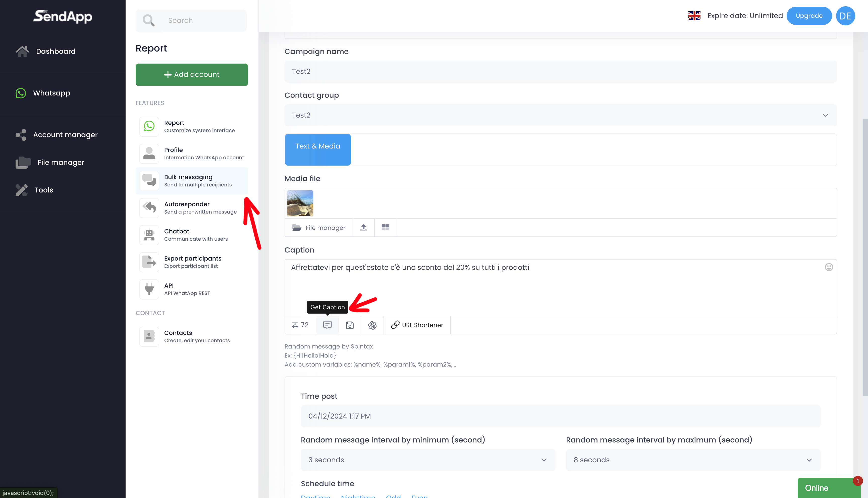The height and width of the screenshot is (498, 868).
Task: Click the search magnifier icon
Action: point(148,21)
